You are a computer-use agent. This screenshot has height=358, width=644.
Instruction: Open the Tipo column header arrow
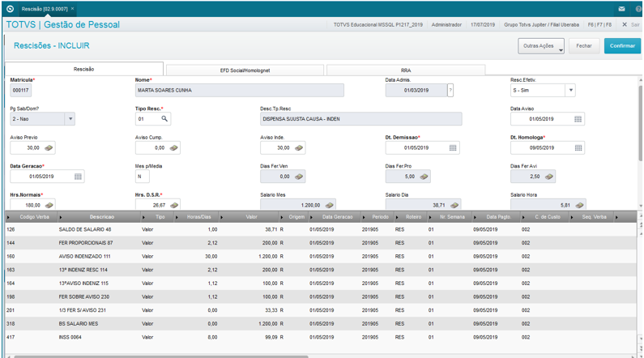click(143, 217)
